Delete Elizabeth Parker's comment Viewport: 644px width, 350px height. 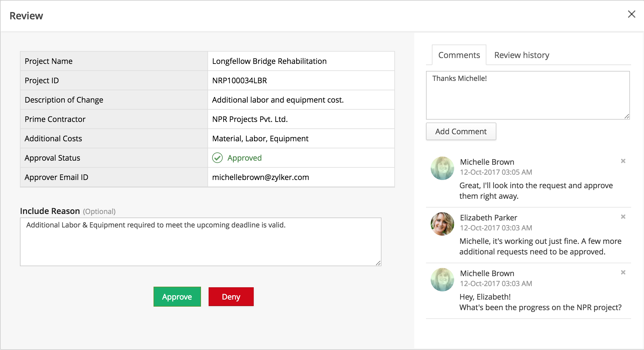click(x=623, y=217)
